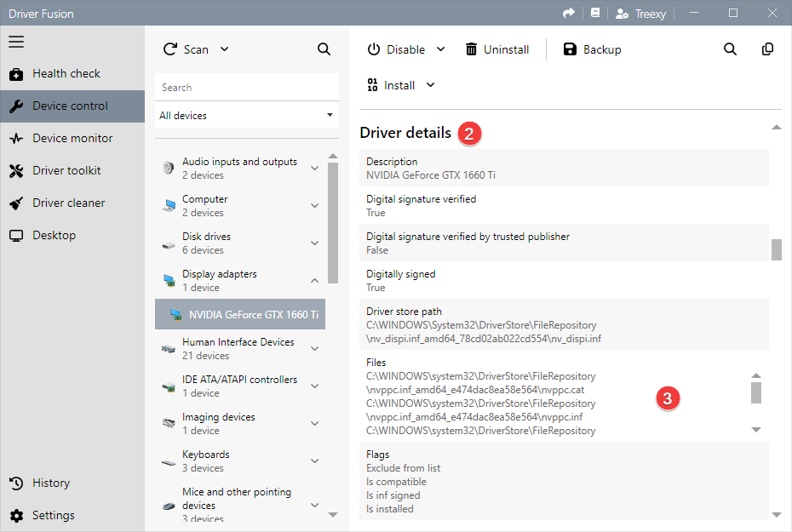This screenshot has width=792, height=532.
Task: Click the Imaging devices camera icon
Action: click(169, 423)
